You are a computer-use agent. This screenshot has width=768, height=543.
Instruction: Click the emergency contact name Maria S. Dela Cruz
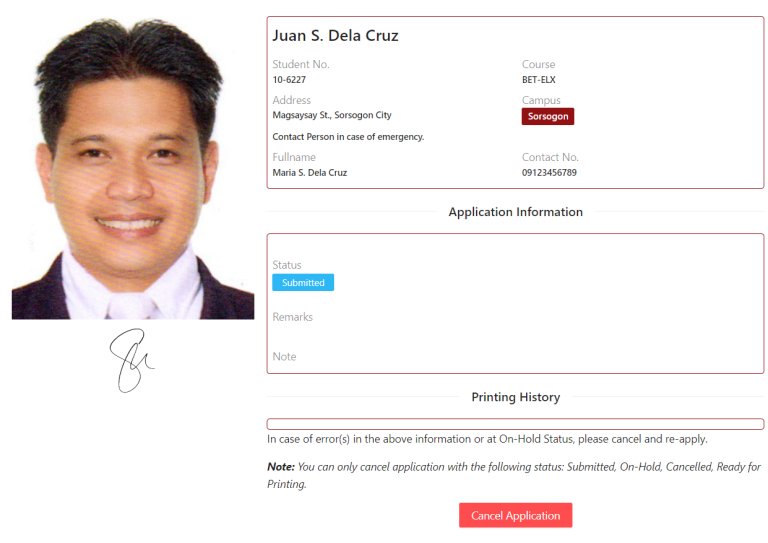point(310,172)
